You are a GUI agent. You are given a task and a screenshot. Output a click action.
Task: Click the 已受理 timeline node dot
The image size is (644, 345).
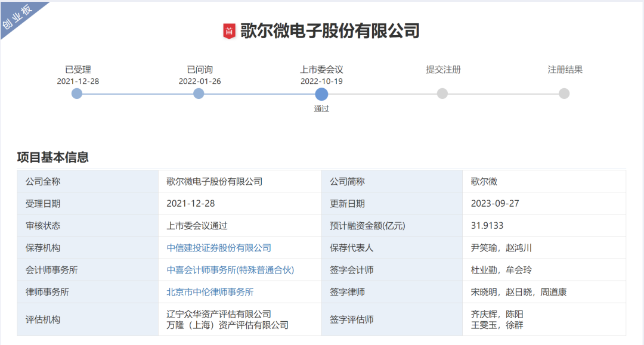click(x=76, y=93)
